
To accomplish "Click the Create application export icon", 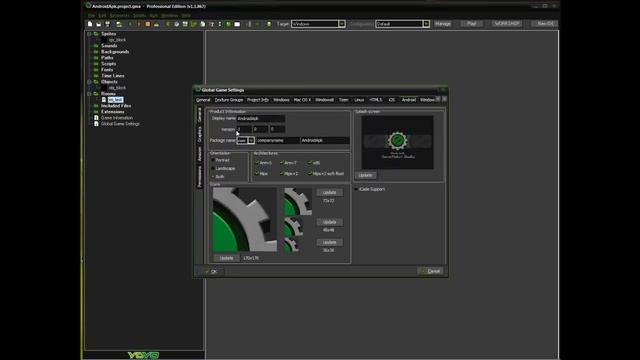I will (119, 24).
